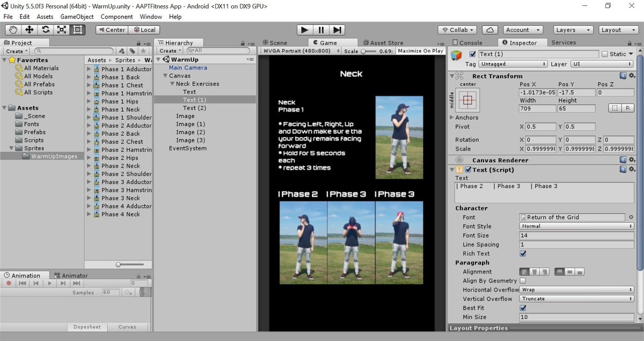Click the Step frame button
The height and width of the screenshot is (341, 644).
pos(336,30)
